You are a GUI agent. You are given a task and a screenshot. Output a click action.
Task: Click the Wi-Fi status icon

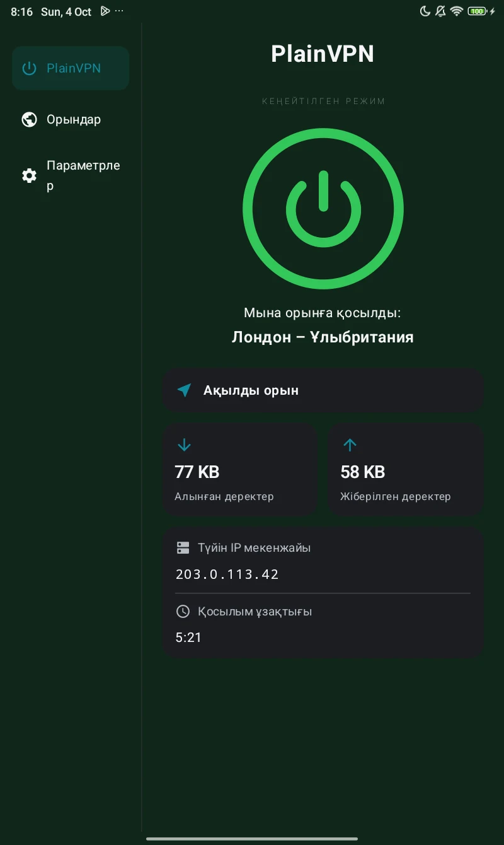click(x=457, y=11)
